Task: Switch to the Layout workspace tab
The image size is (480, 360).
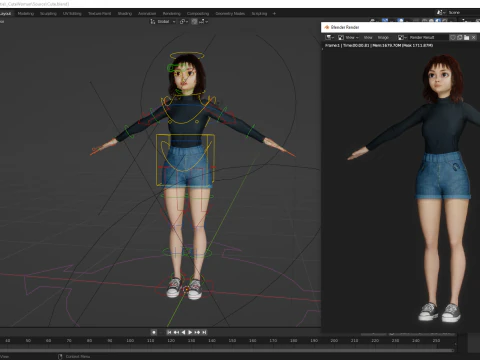Action: pos(6,14)
